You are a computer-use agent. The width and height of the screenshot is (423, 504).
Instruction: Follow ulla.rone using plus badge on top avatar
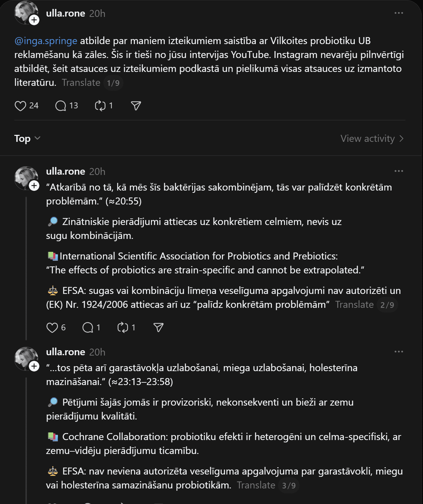pos(34,20)
